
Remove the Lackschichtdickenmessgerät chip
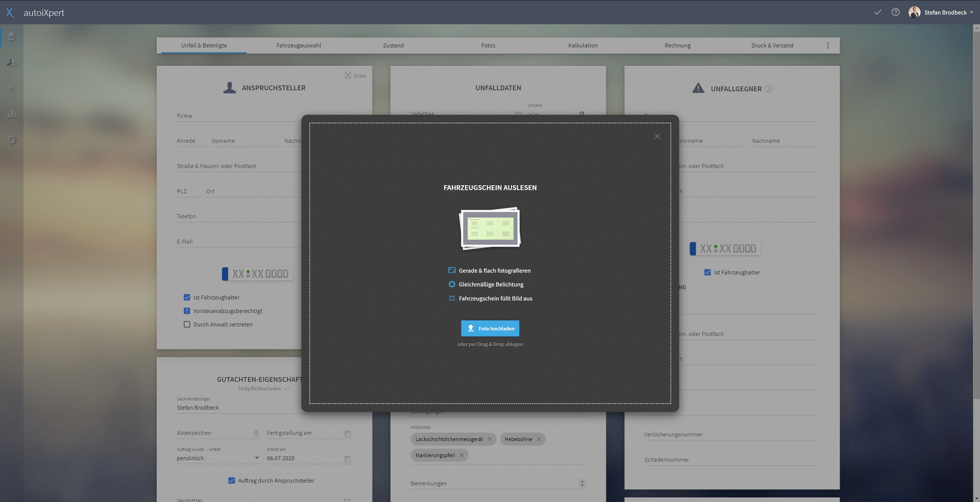(489, 439)
